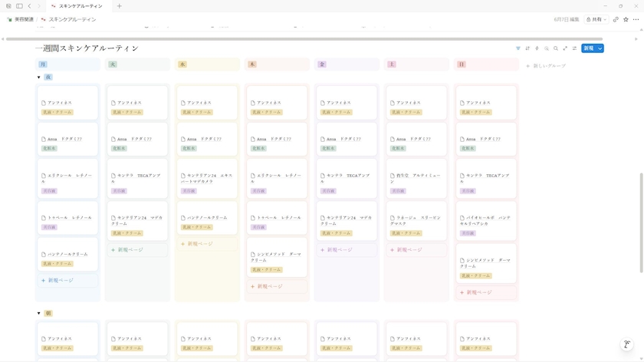Add page to favorites with star icon

pyautogui.click(x=626, y=19)
